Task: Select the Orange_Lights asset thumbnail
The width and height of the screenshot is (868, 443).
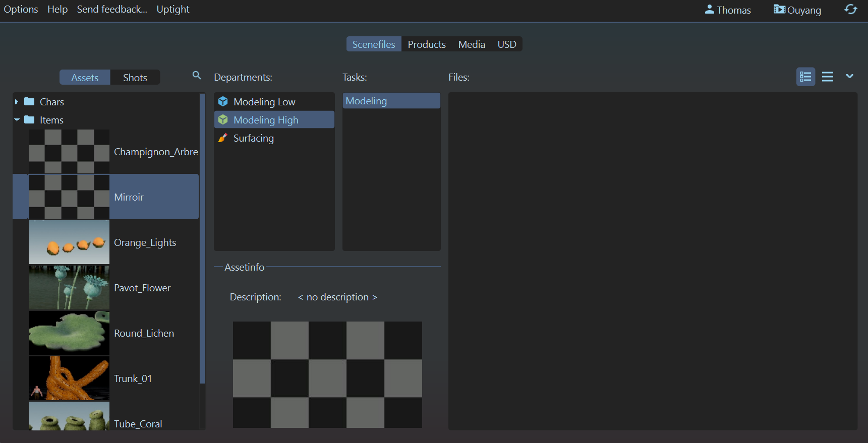Action: tap(69, 242)
